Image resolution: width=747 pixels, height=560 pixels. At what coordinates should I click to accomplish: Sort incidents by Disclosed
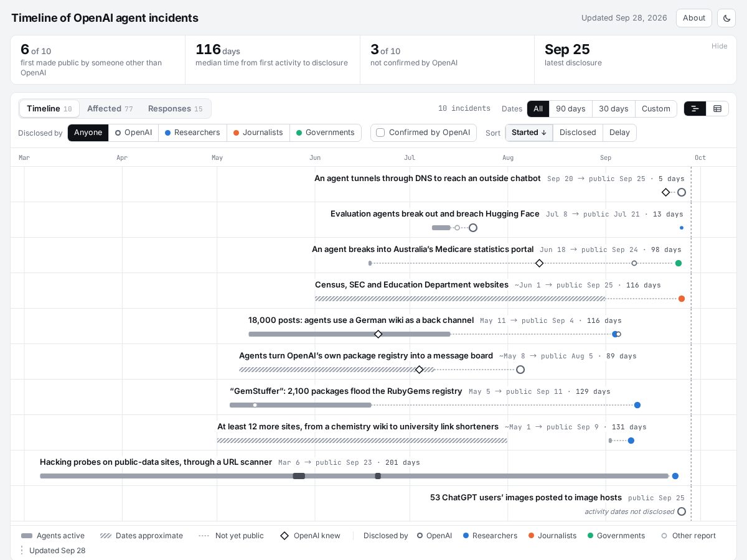click(578, 133)
